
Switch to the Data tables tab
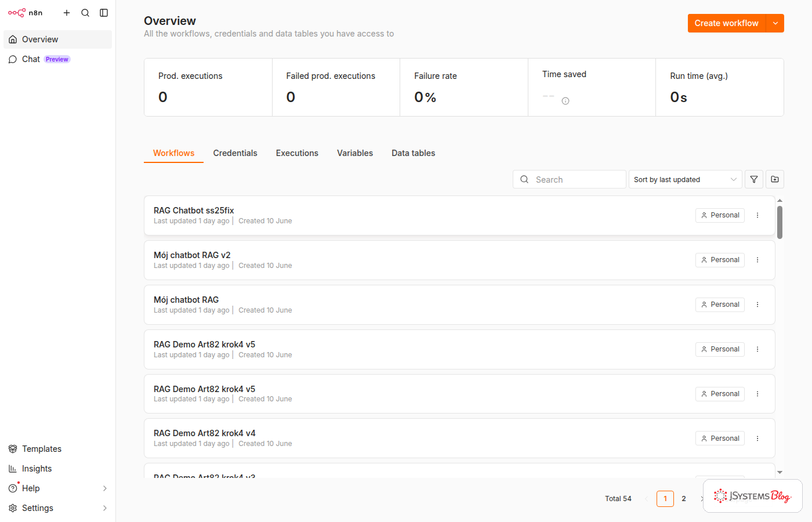(413, 153)
